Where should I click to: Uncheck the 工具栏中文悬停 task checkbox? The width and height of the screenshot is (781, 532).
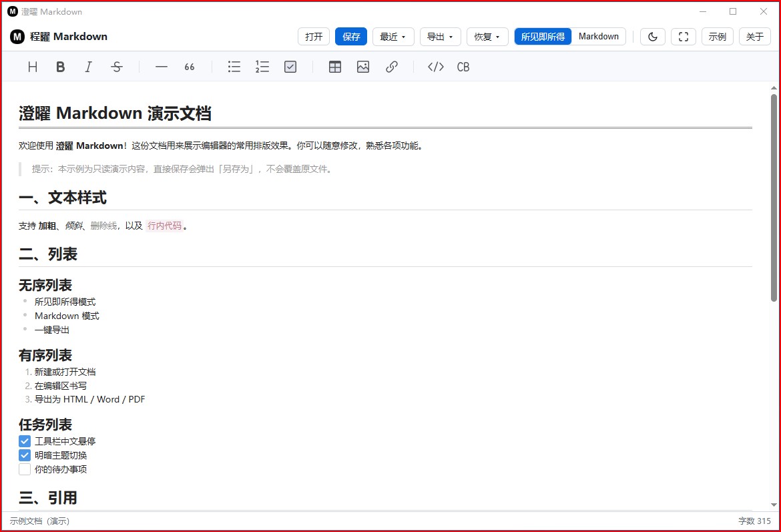(x=25, y=441)
